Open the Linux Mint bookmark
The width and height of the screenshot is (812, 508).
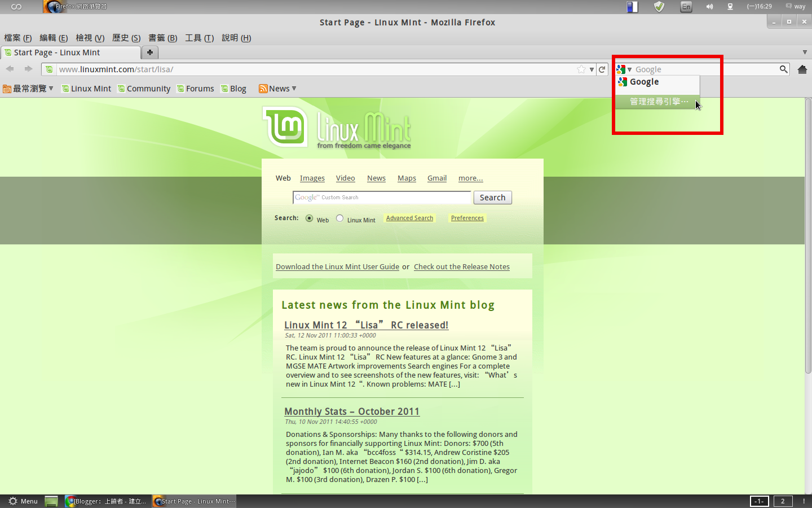pos(86,89)
